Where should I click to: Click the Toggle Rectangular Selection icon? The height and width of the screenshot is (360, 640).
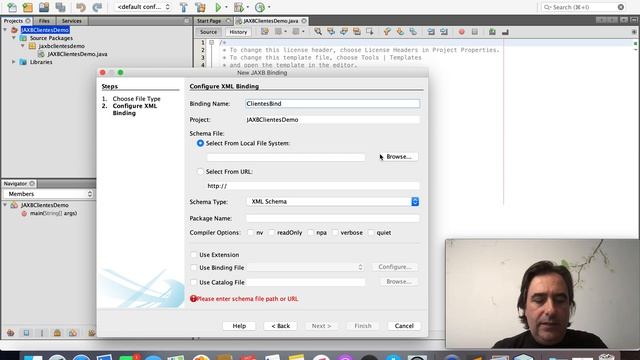(370, 31)
